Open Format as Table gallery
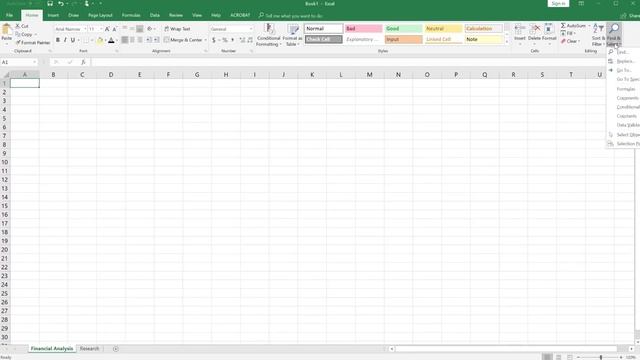This screenshot has height=360, width=640. pyautogui.click(x=292, y=35)
